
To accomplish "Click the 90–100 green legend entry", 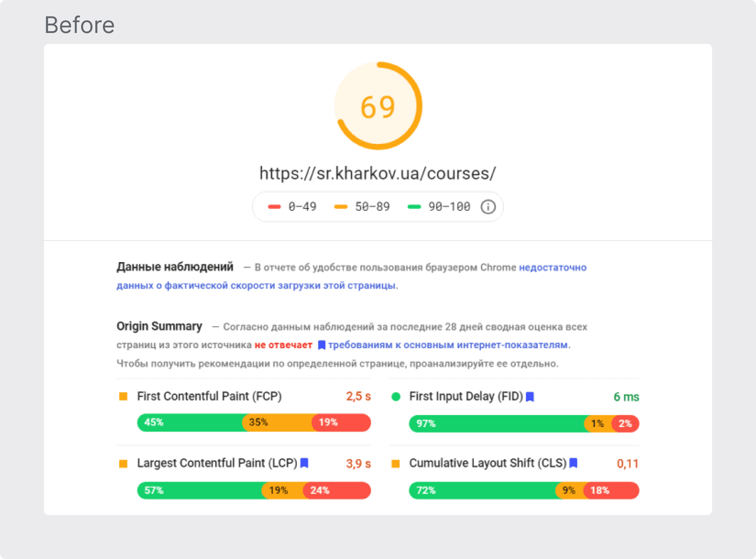I will click(x=439, y=207).
